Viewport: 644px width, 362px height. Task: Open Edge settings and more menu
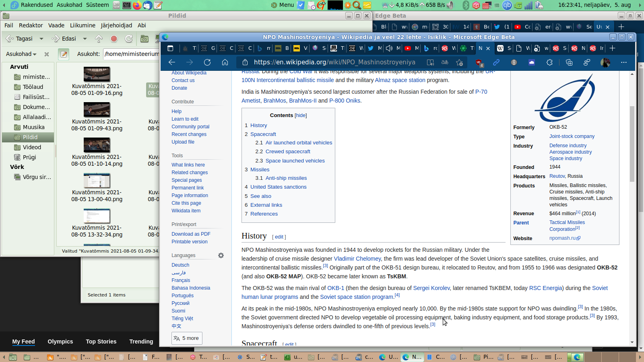[x=623, y=62]
